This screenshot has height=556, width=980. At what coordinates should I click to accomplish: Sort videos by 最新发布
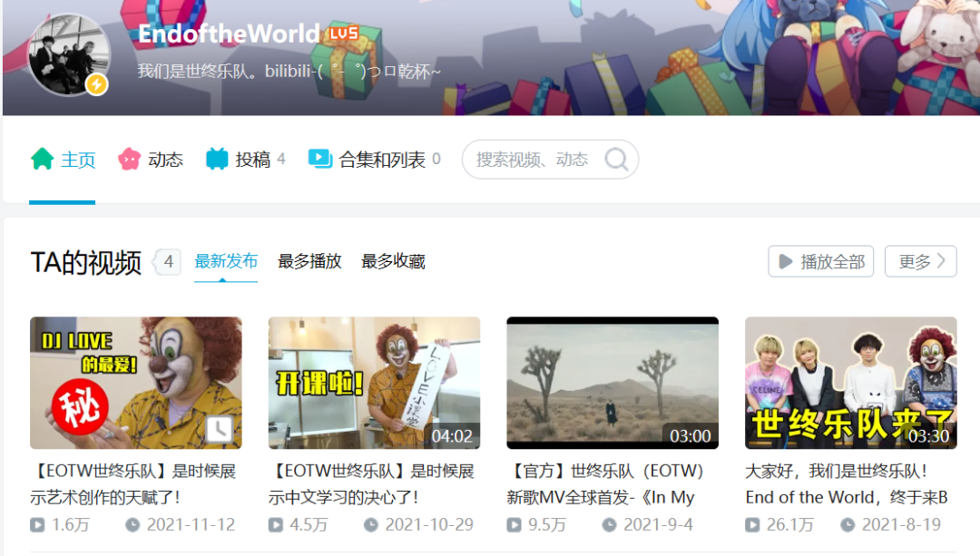click(x=226, y=261)
